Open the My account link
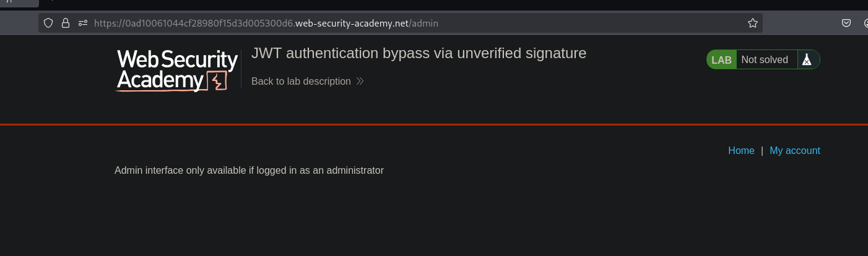The height and width of the screenshot is (256, 868). pos(794,151)
